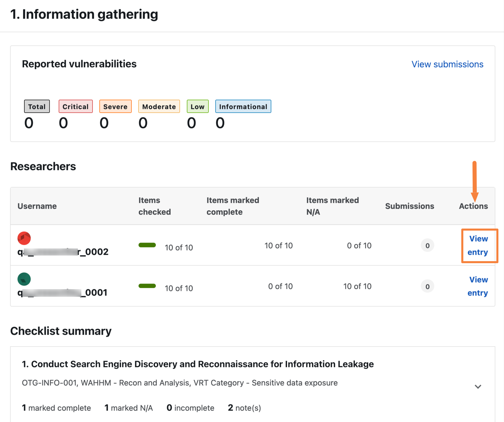Click the Moderate severity badge

[x=159, y=106]
